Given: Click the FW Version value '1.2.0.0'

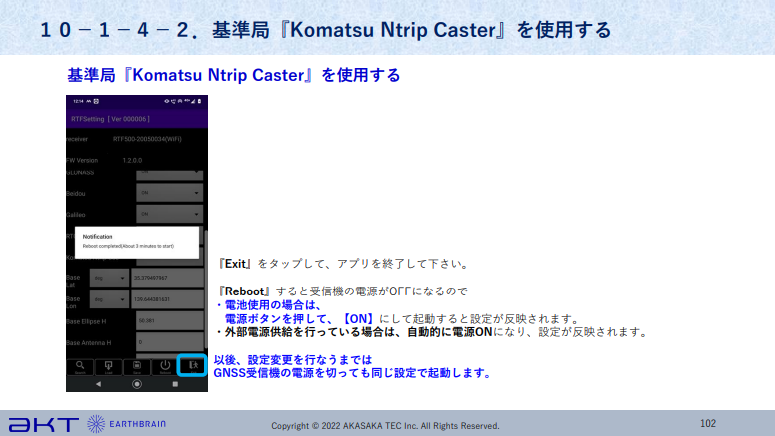Looking at the screenshot, I should [x=132, y=160].
